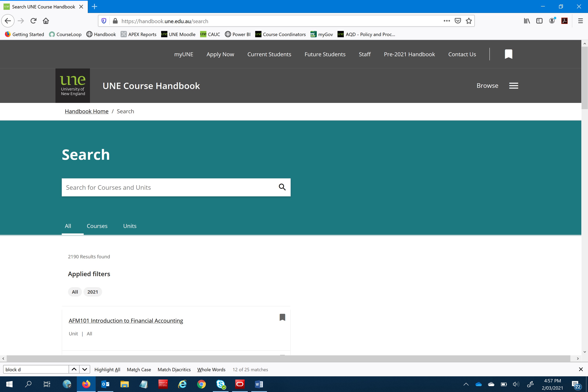Open myUNE in the top navigation
This screenshot has width=588, height=392.
click(x=184, y=54)
